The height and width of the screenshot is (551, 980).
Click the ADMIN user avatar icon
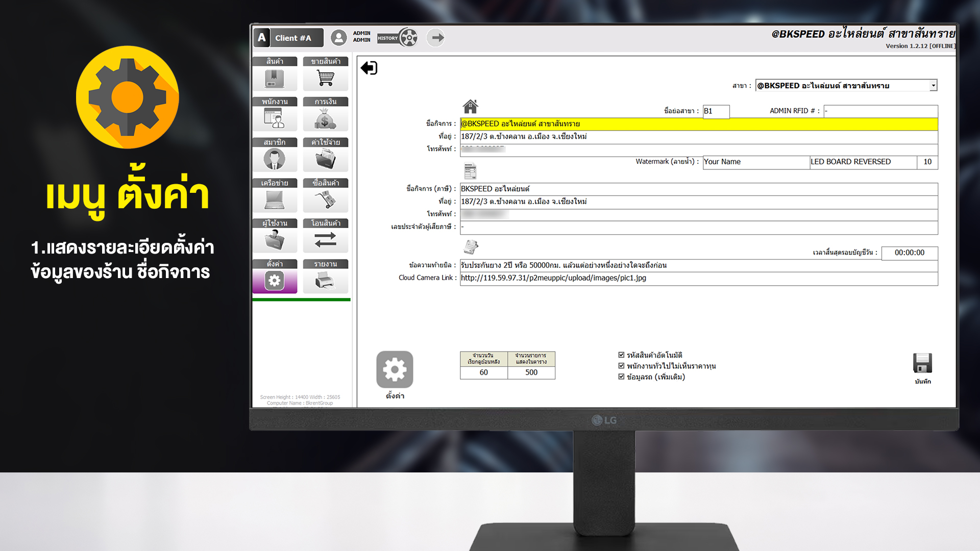coord(338,38)
